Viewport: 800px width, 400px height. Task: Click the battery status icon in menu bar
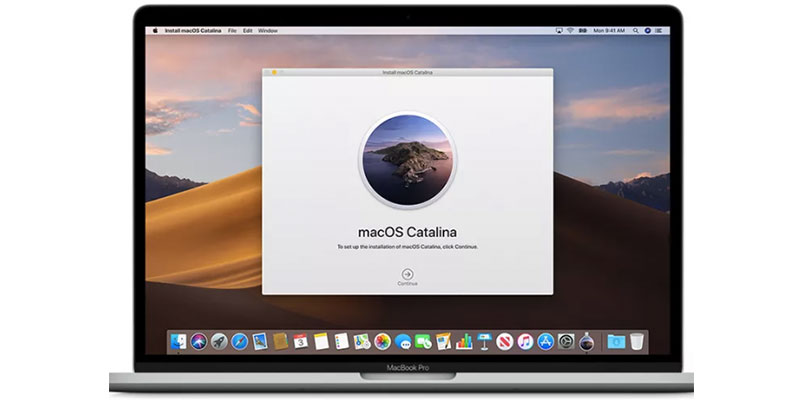(x=582, y=31)
